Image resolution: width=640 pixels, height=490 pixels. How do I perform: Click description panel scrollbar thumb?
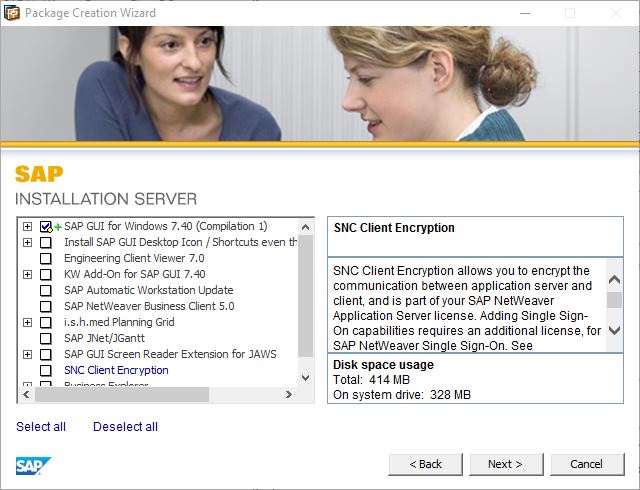tap(614, 300)
